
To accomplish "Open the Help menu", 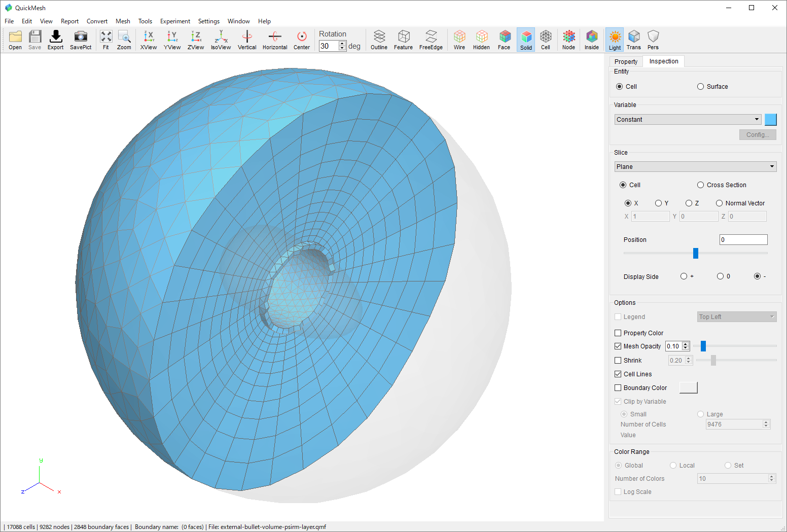I will 264,21.
